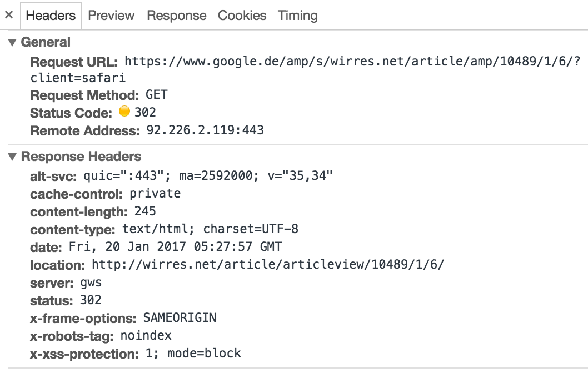The height and width of the screenshot is (373, 588).
Task: Switch to the Cookies tab
Action: [242, 16]
